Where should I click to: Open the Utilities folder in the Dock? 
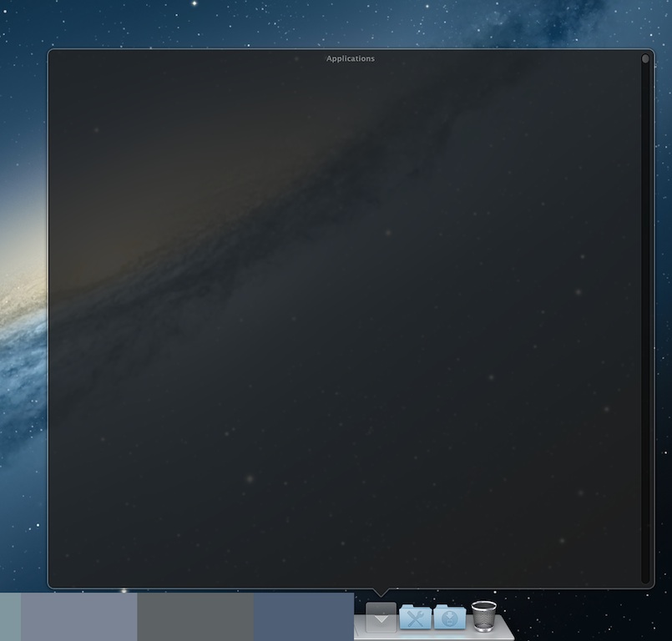(x=415, y=617)
